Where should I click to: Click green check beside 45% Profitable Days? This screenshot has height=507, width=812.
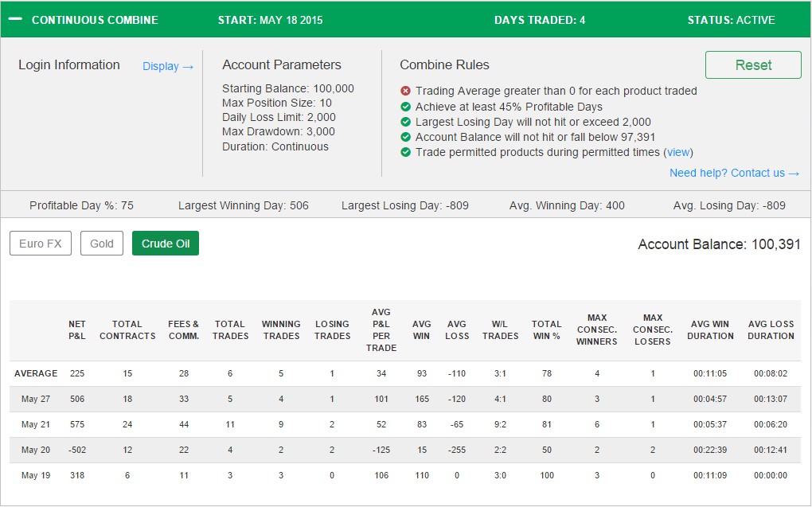coord(405,107)
